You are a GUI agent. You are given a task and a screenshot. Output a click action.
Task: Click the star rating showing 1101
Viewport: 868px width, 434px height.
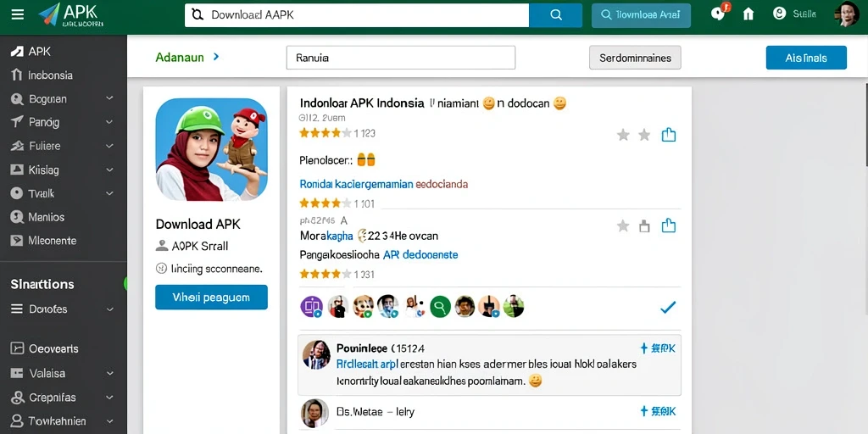click(325, 203)
